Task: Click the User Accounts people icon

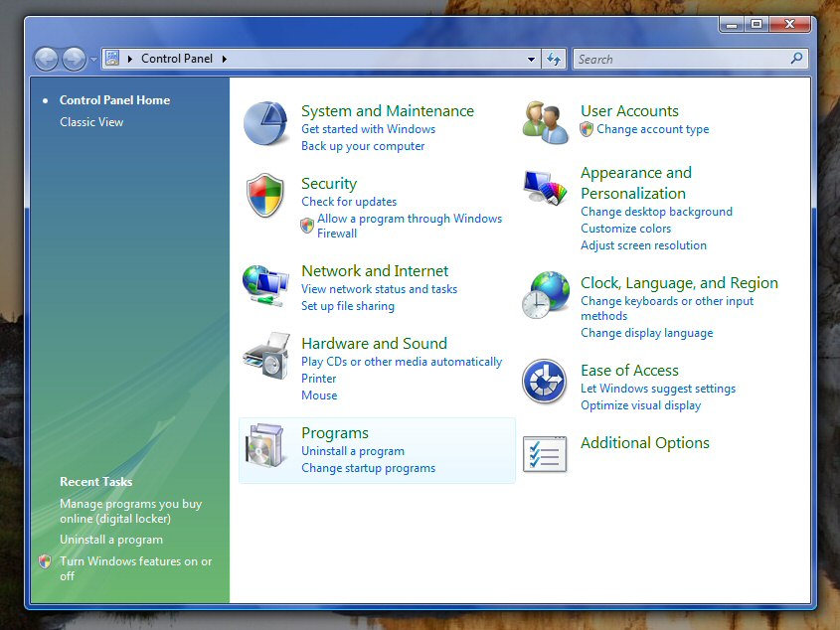Action: tap(546, 122)
